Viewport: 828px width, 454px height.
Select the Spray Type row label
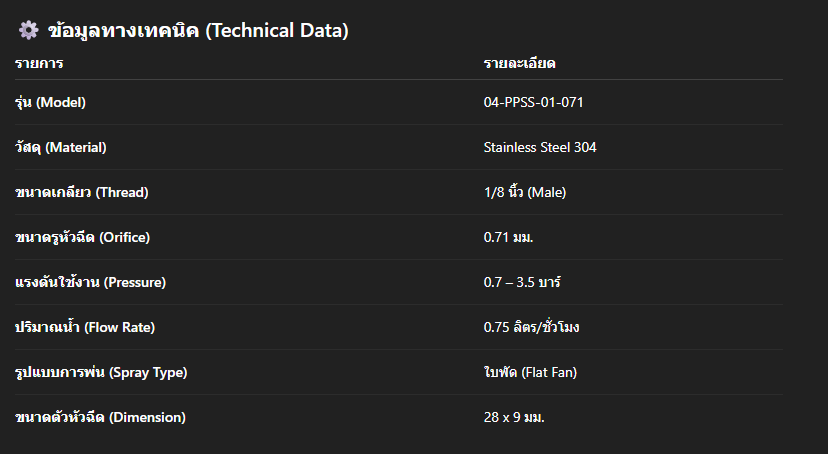[101, 372]
